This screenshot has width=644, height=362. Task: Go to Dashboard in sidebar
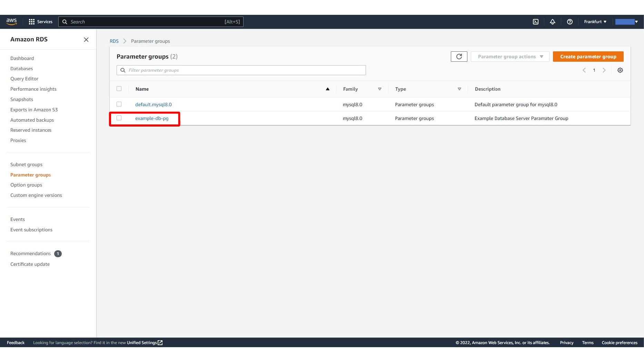tap(22, 58)
